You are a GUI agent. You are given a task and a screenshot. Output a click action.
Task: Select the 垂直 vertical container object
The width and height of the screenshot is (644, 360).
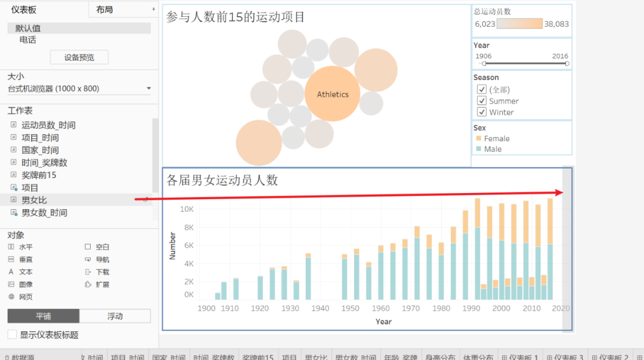(20, 259)
